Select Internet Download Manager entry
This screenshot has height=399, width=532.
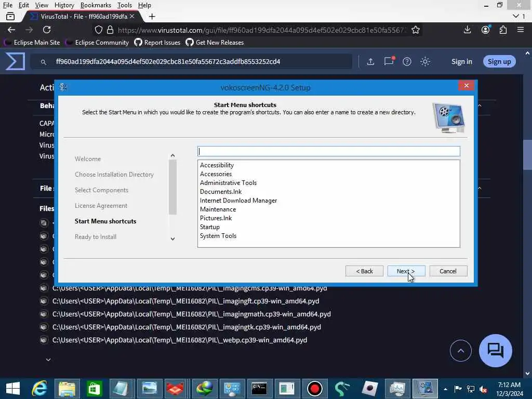(238, 201)
